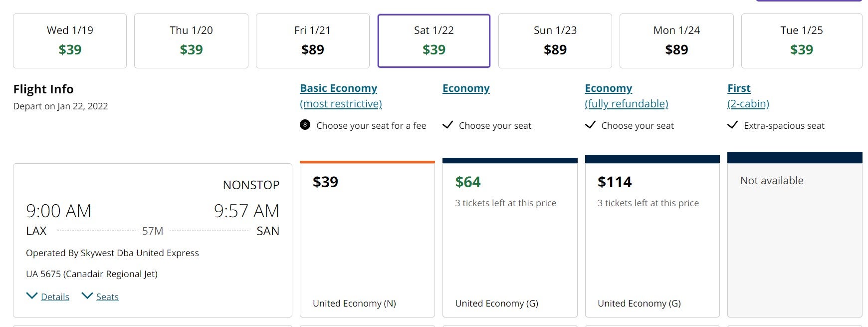Click the Details chevron icon
This screenshot has width=868, height=327.
pyautogui.click(x=31, y=296)
